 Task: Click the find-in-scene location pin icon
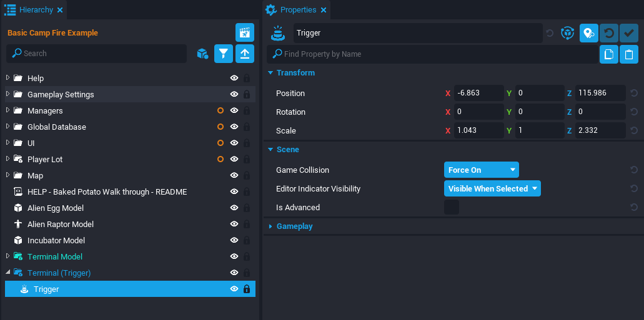[588, 33]
